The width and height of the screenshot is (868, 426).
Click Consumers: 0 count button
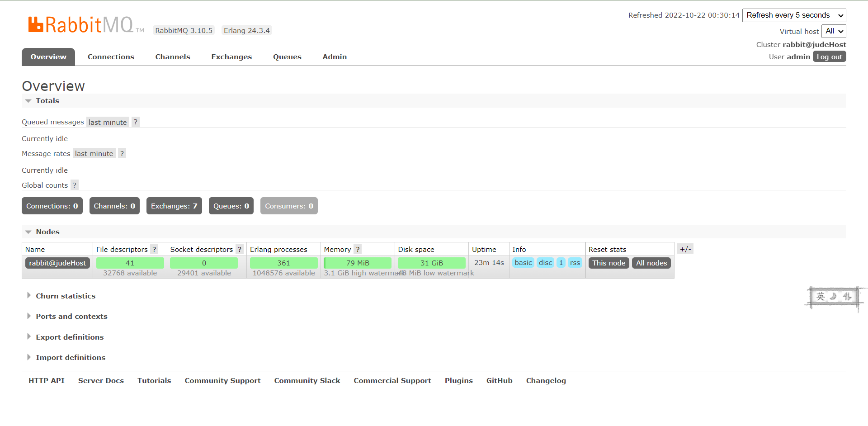coord(289,206)
